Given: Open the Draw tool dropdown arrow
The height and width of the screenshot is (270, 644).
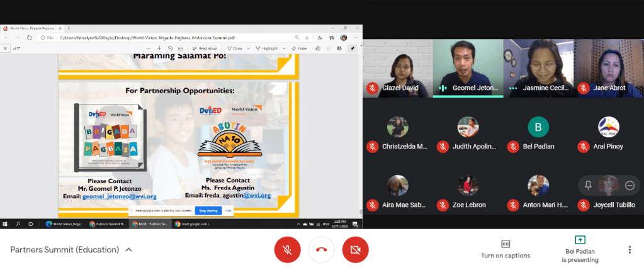Looking at the screenshot, I should point(247,48).
